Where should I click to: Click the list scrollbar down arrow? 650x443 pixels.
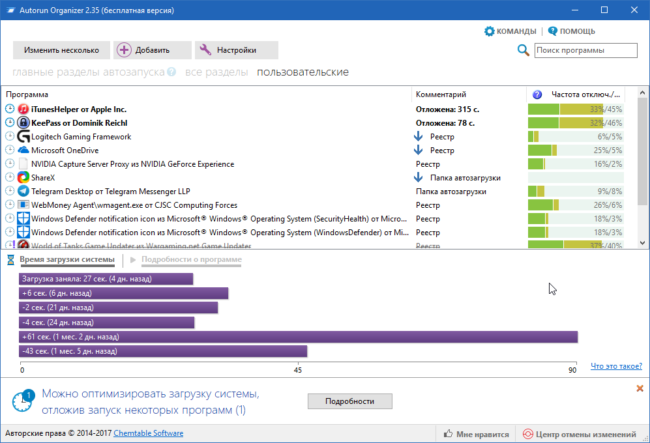tap(643, 243)
